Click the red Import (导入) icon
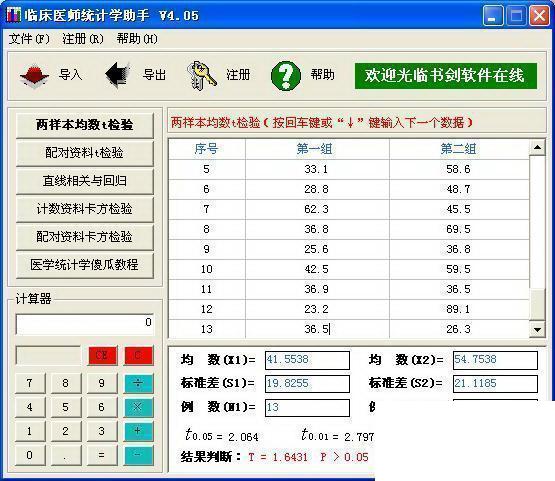This screenshot has height=481, width=555. pyautogui.click(x=34, y=75)
